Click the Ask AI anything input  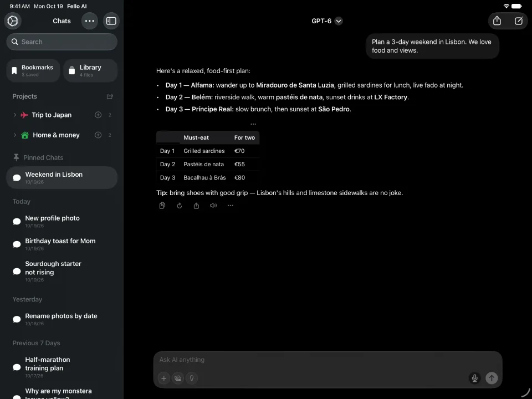coord(328,360)
